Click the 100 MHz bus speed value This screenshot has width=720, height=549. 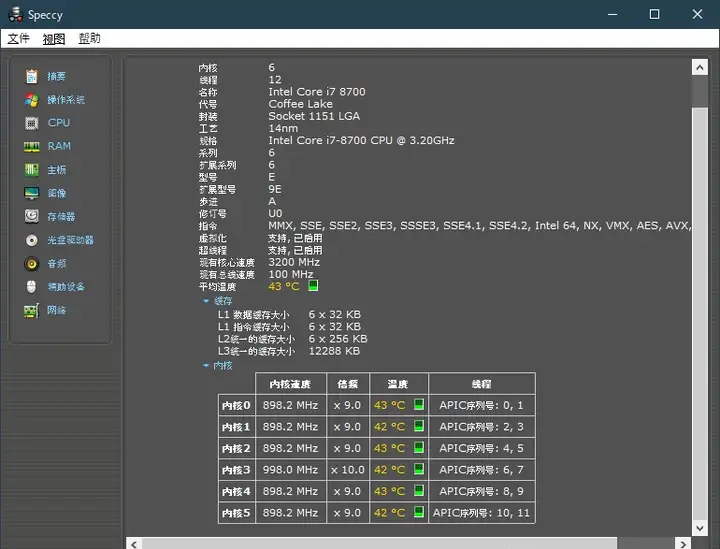click(x=291, y=274)
